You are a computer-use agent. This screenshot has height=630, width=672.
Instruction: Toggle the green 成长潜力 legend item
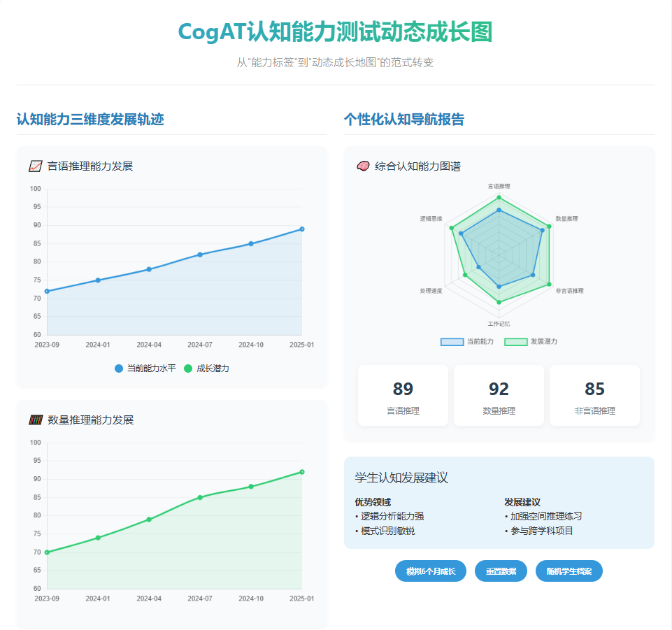206,368
